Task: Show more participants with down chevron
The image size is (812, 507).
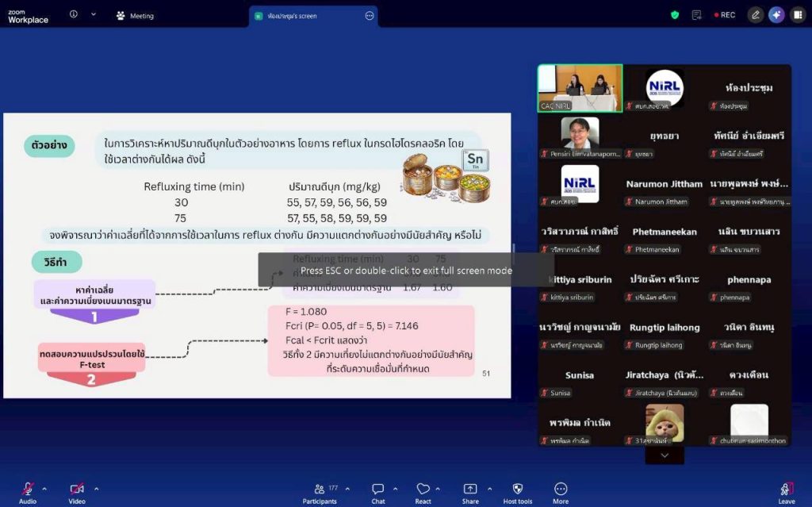Action: 665,455
